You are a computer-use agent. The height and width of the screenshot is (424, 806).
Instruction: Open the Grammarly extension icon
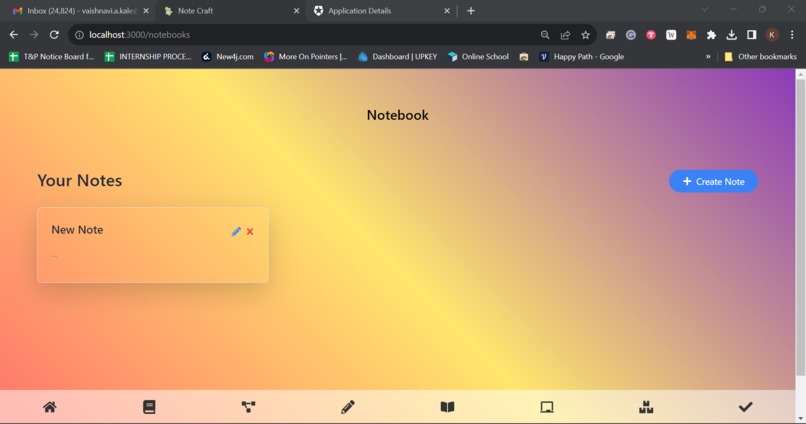coord(631,35)
